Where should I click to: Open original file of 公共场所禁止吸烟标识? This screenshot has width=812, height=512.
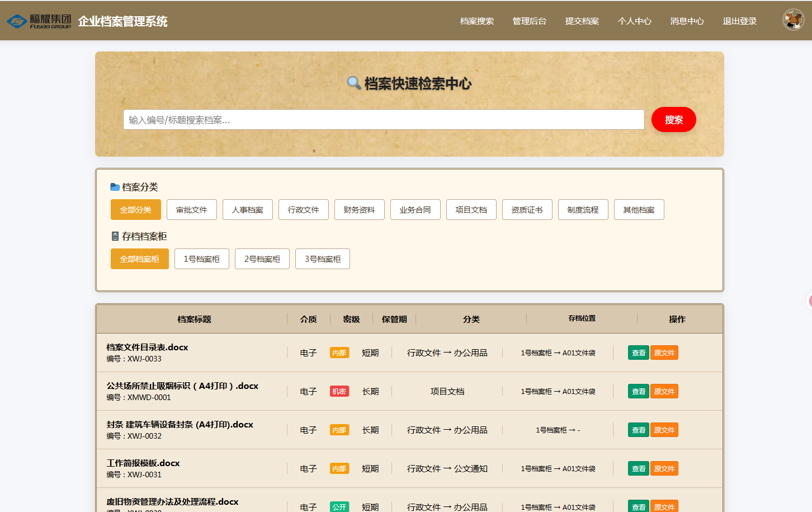coord(664,392)
